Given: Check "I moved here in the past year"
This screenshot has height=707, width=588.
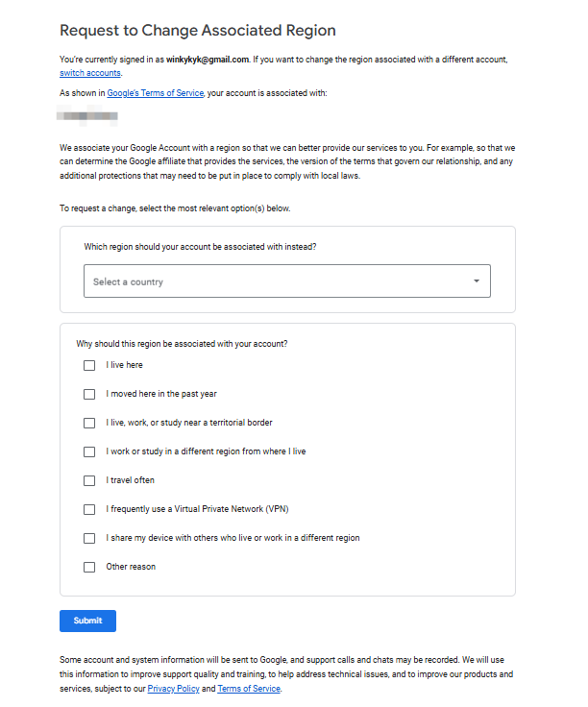Looking at the screenshot, I should 89,394.
